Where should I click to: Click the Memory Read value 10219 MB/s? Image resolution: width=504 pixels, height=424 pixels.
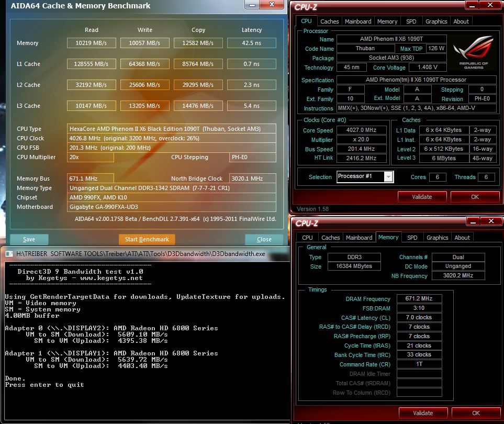tap(91, 43)
